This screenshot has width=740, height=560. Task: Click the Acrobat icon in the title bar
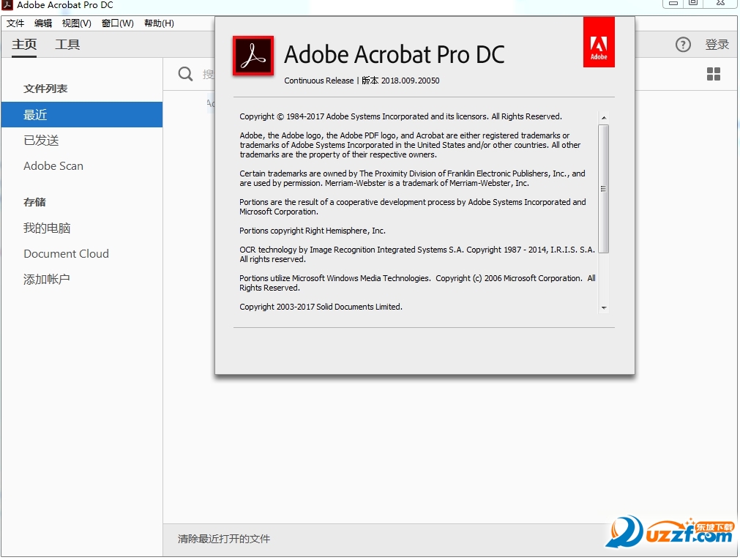pos(7,4)
